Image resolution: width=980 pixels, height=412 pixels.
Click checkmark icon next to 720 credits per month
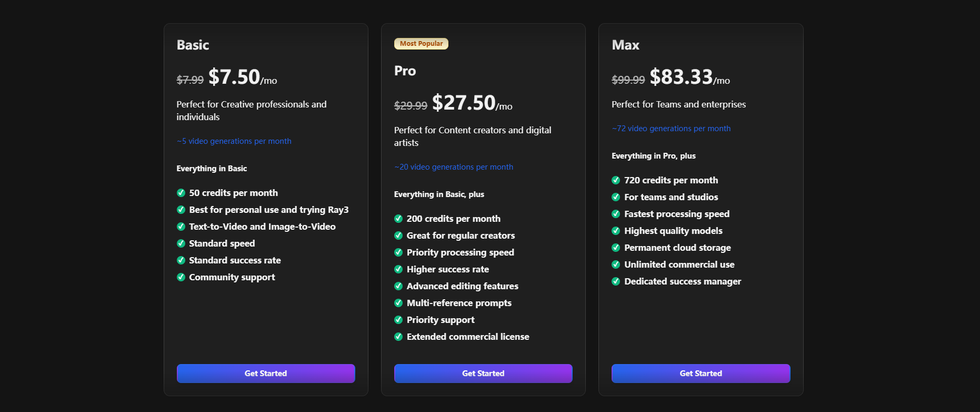[616, 180]
